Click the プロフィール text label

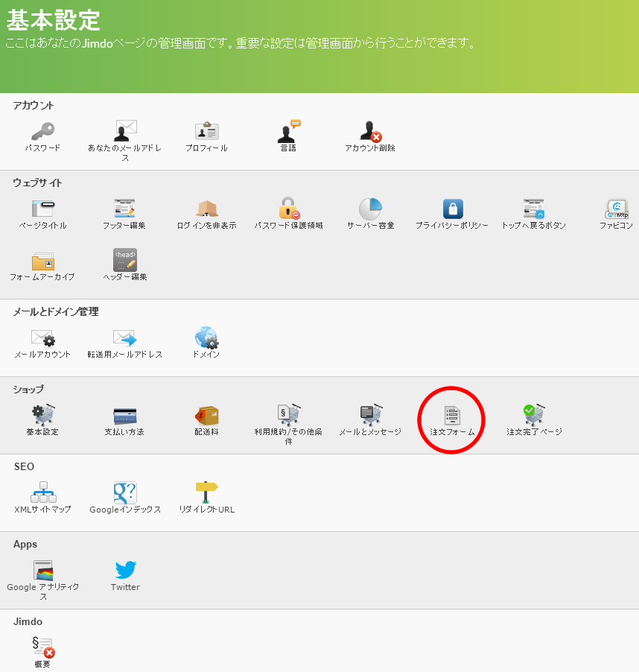[206, 148]
